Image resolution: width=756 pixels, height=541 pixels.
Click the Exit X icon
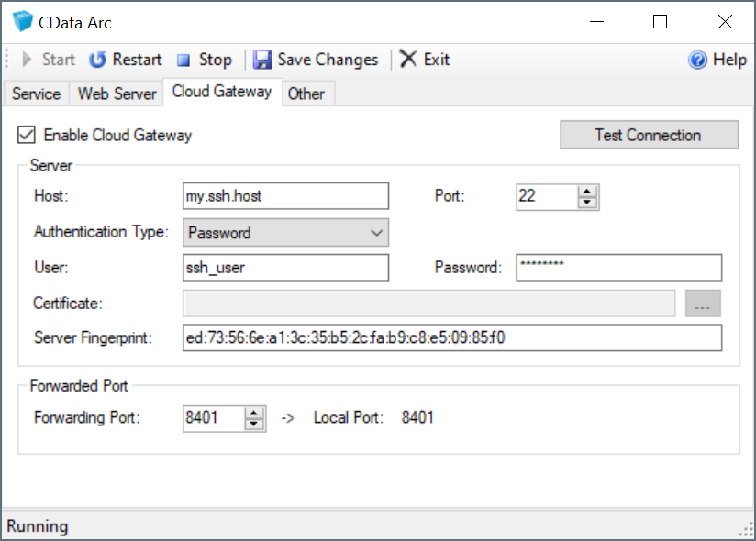tap(408, 60)
